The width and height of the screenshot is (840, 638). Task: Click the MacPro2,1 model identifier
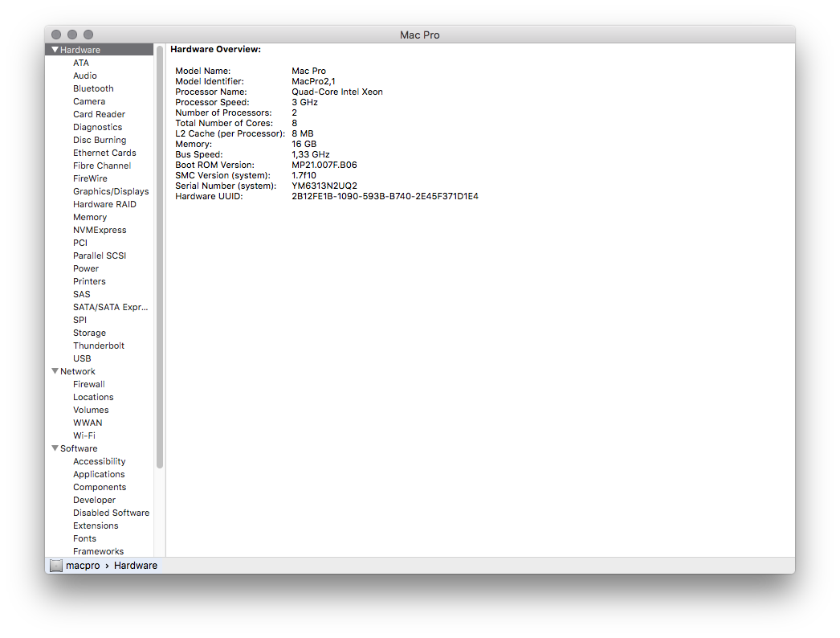313,81
